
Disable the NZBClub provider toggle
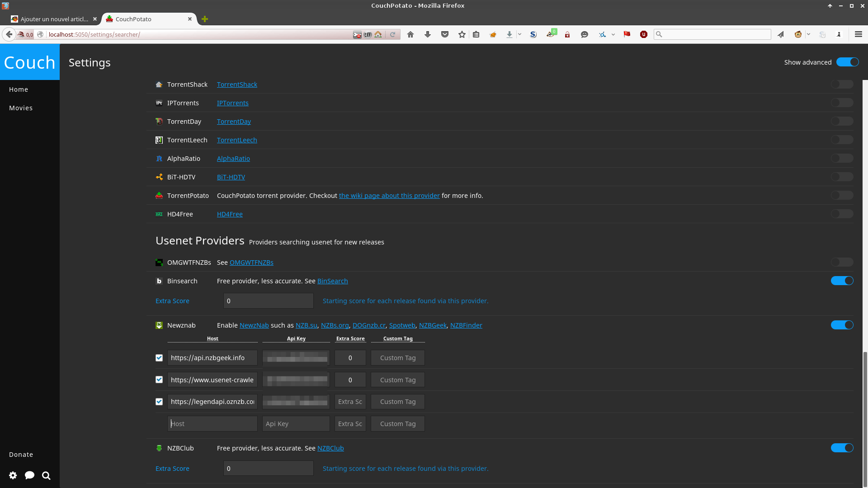842,448
